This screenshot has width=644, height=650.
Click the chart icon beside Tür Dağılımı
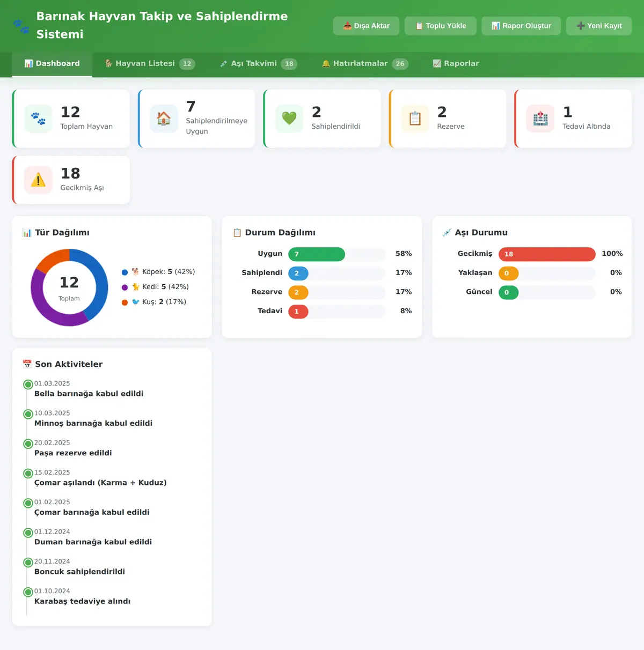(x=27, y=233)
